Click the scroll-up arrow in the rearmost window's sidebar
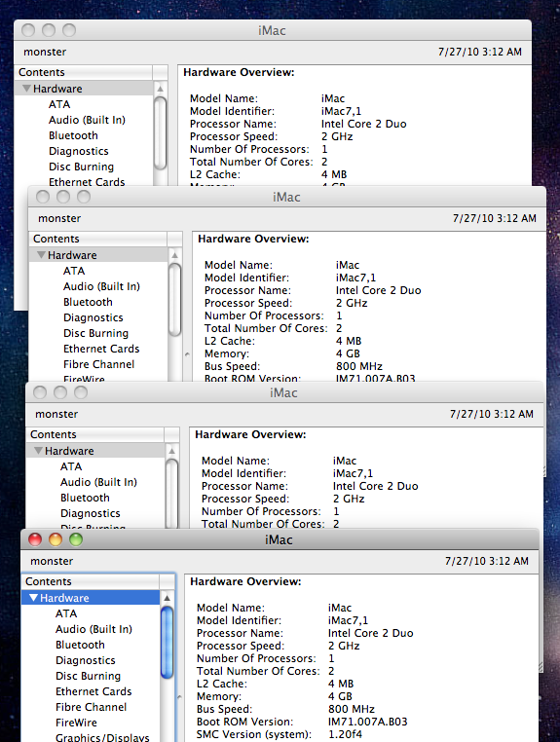Image resolution: width=560 pixels, height=742 pixels. pyautogui.click(x=160, y=89)
